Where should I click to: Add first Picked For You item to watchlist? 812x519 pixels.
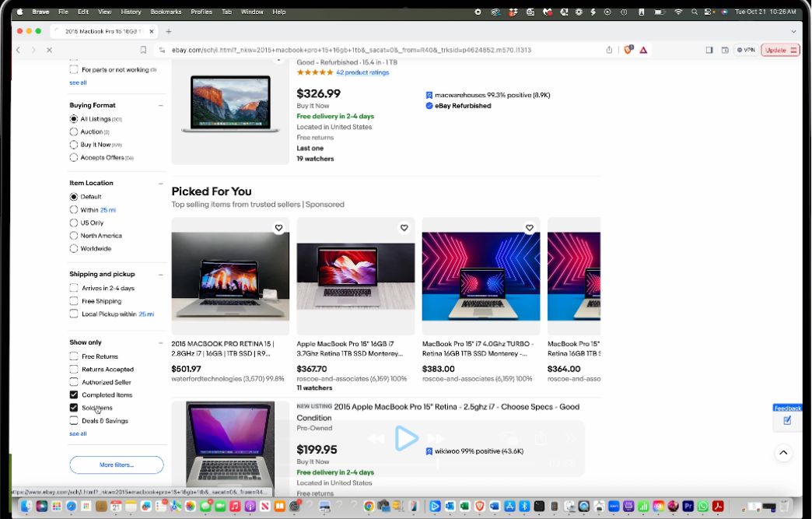(x=278, y=228)
